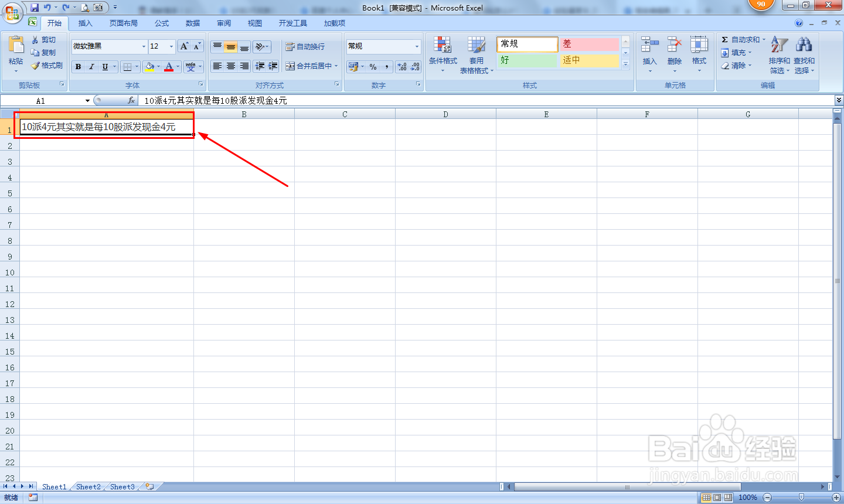
Task: Open Sort and Filter (排序和筛选)
Action: 779,55
